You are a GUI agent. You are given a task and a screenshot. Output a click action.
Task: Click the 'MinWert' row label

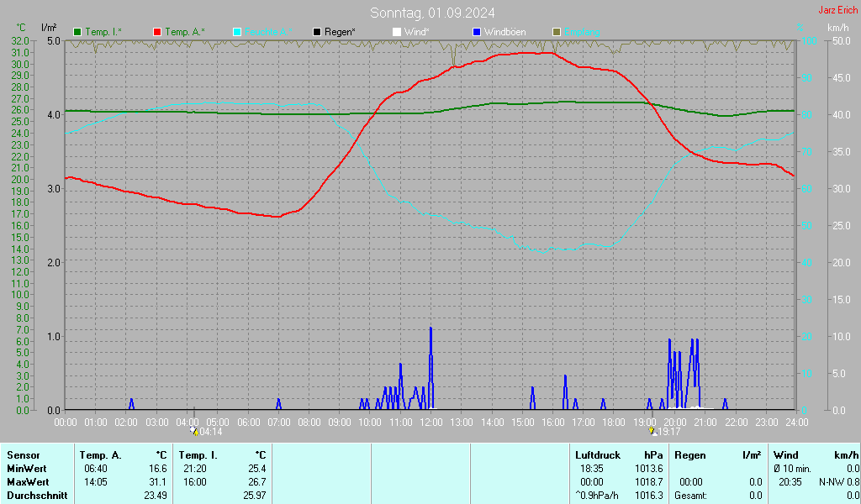click(26, 469)
